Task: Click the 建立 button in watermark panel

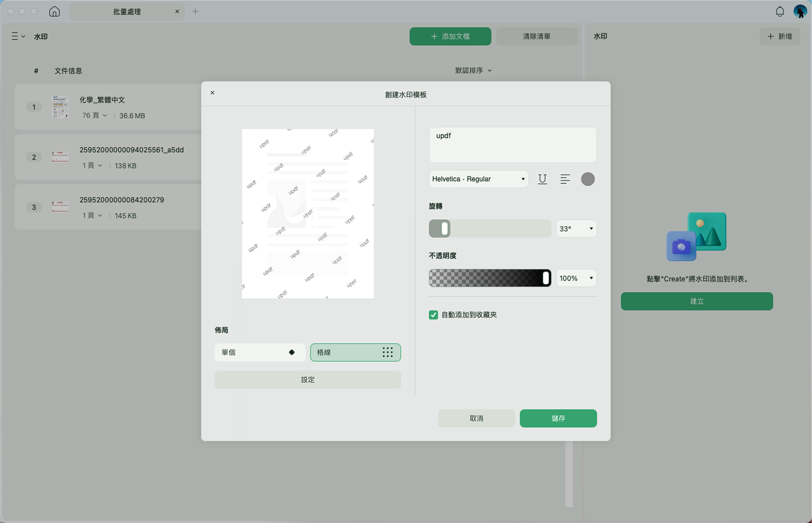Action: tap(696, 301)
